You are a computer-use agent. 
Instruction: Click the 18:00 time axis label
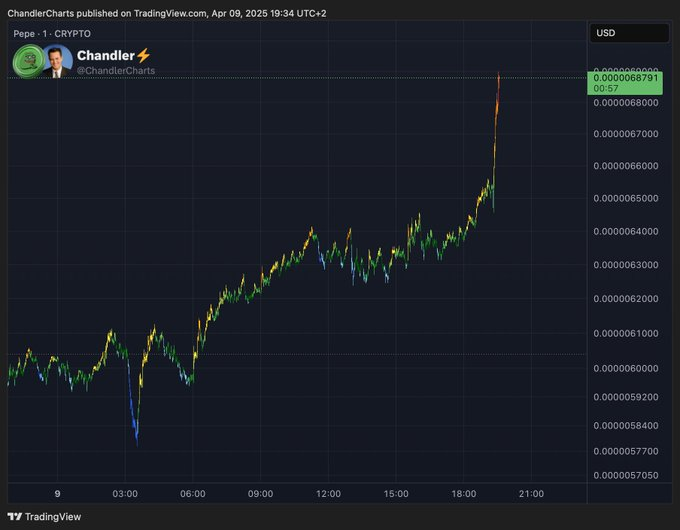tap(464, 494)
